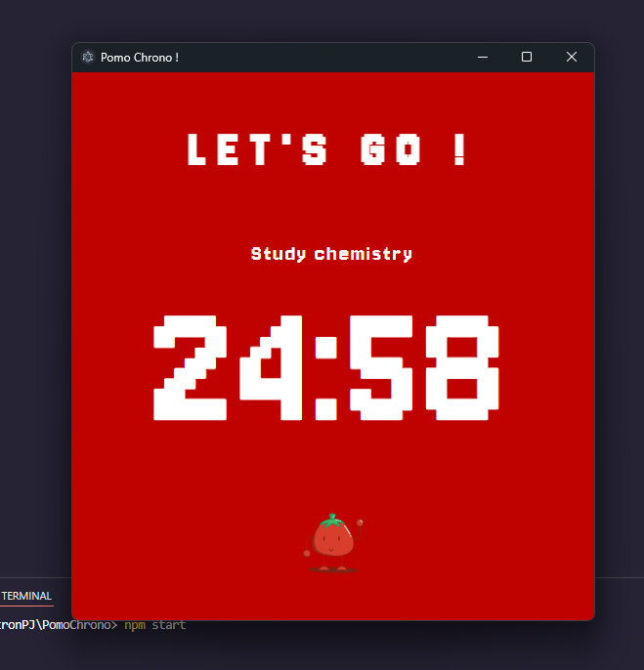Click the waving tomato mascot
The width and height of the screenshot is (644, 670).
(x=333, y=543)
